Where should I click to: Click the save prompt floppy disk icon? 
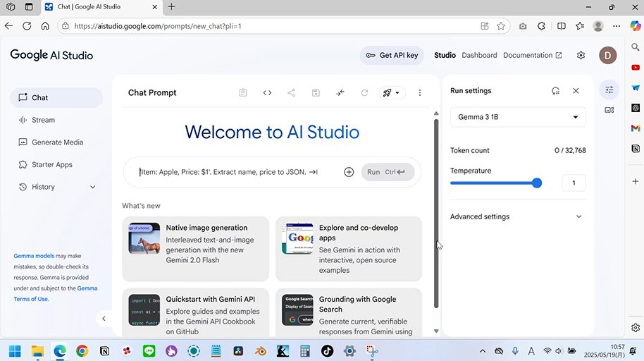click(x=316, y=92)
